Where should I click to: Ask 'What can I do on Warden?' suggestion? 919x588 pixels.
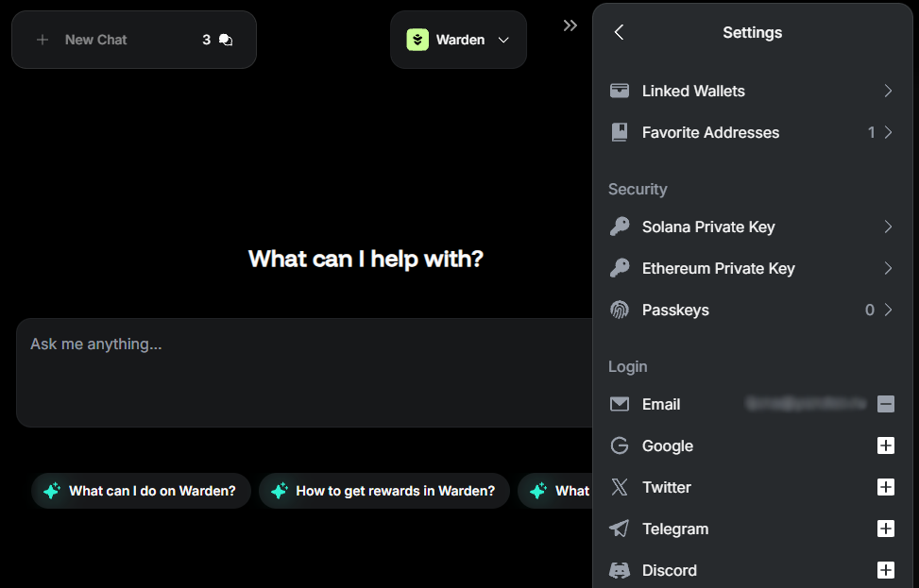tap(142, 491)
